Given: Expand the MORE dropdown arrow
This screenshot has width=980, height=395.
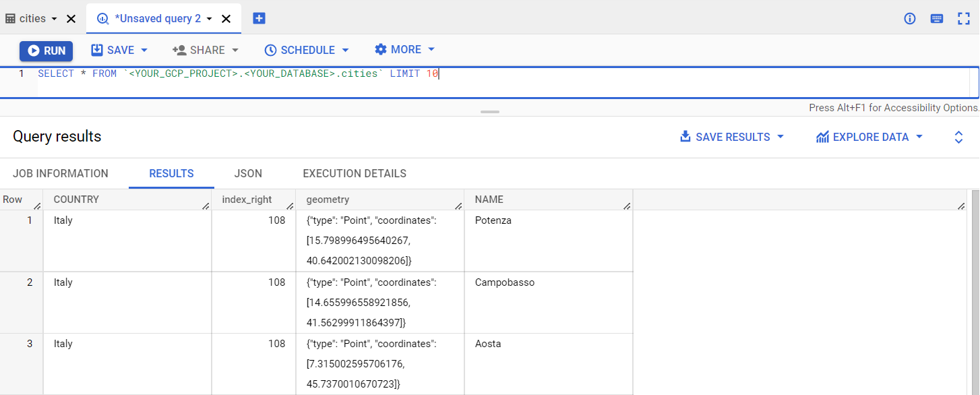Looking at the screenshot, I should (431, 50).
